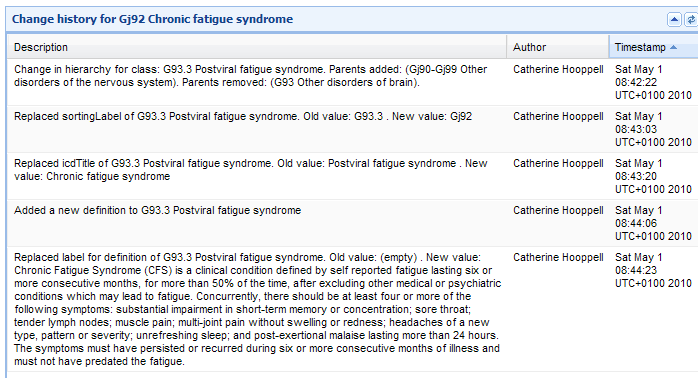Click the panel title Change history for Gj92
The image size is (698, 378).
pyautogui.click(x=152, y=19)
